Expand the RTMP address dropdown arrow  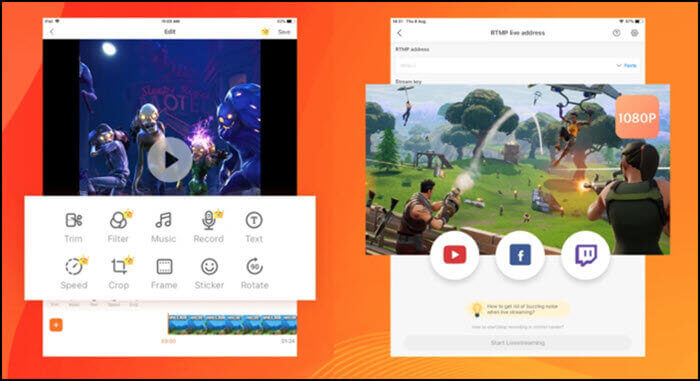click(x=619, y=66)
